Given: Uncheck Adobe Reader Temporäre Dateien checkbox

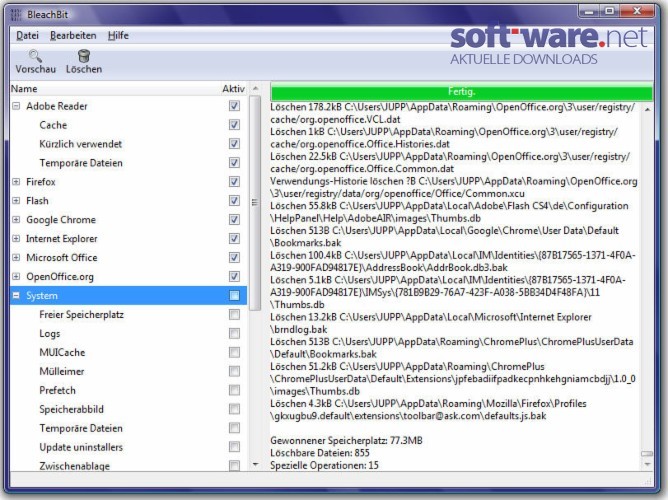Looking at the screenshot, I should click(234, 163).
